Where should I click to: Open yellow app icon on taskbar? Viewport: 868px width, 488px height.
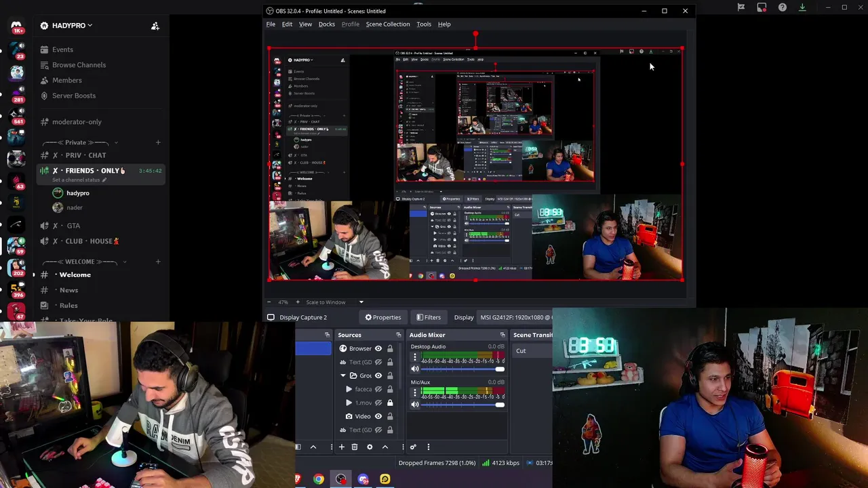click(385, 479)
